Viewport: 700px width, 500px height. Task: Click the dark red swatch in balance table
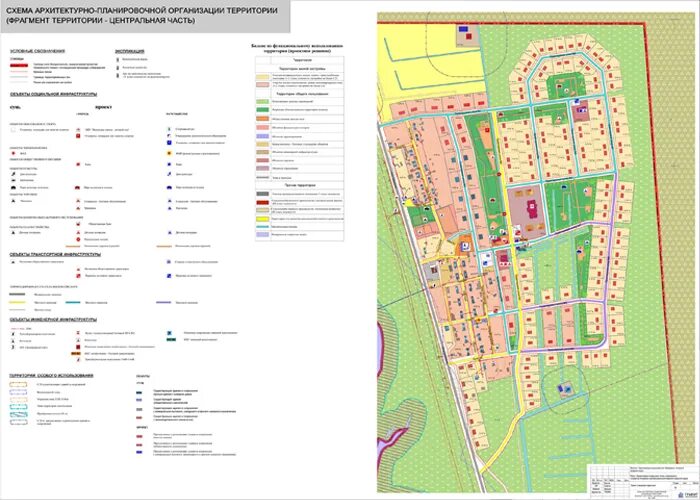point(262,202)
